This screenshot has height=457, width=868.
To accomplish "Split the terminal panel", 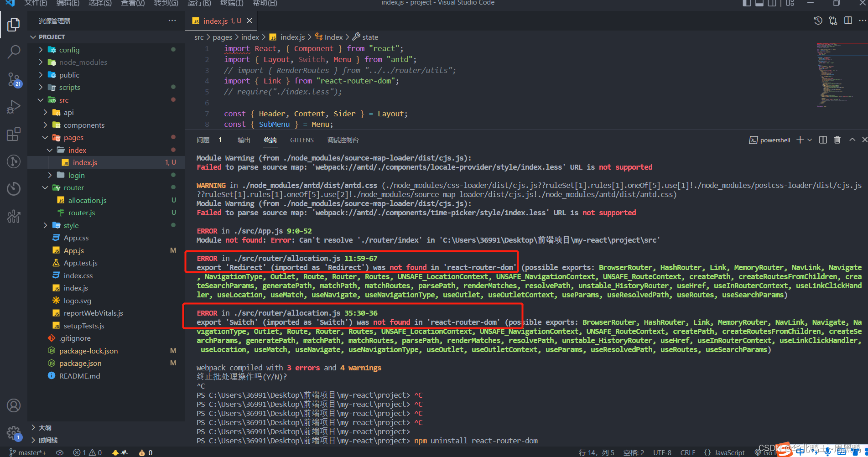I will [x=823, y=140].
